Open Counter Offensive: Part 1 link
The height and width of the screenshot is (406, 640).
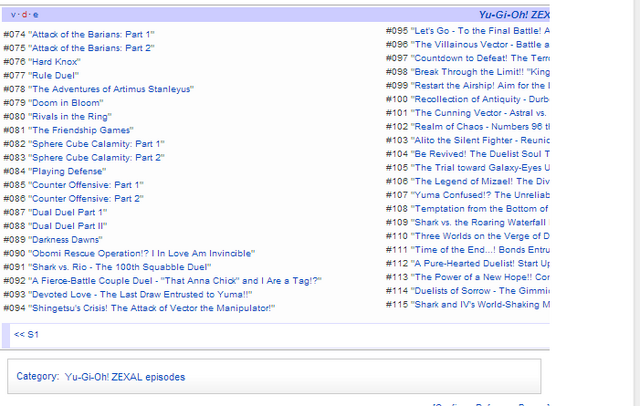coord(86,185)
